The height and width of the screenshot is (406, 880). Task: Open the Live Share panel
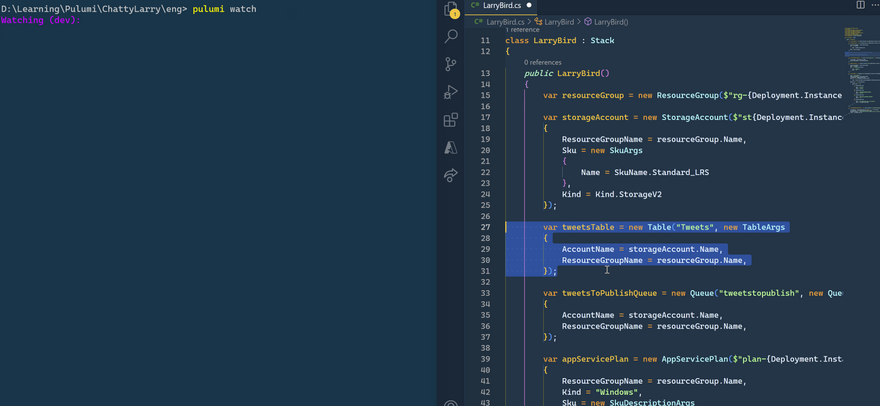click(x=451, y=176)
